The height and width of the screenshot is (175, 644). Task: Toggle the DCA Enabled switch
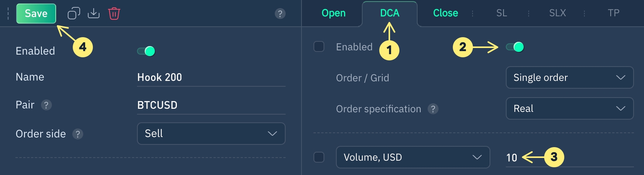coord(515,47)
